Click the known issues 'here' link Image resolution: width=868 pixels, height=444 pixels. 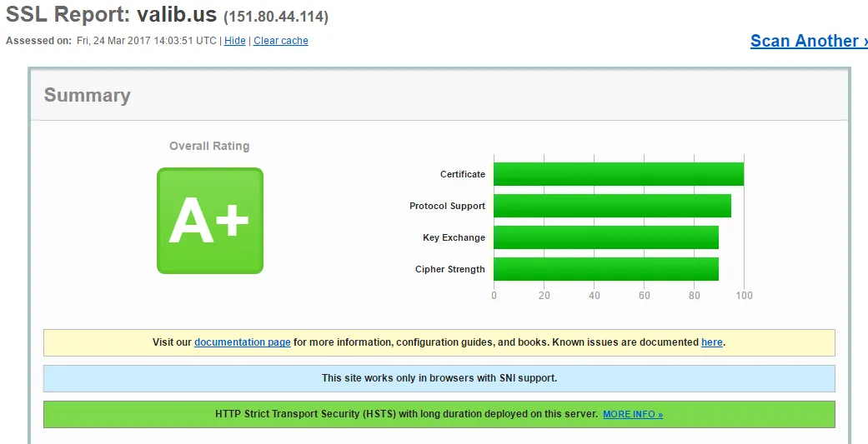pos(712,342)
